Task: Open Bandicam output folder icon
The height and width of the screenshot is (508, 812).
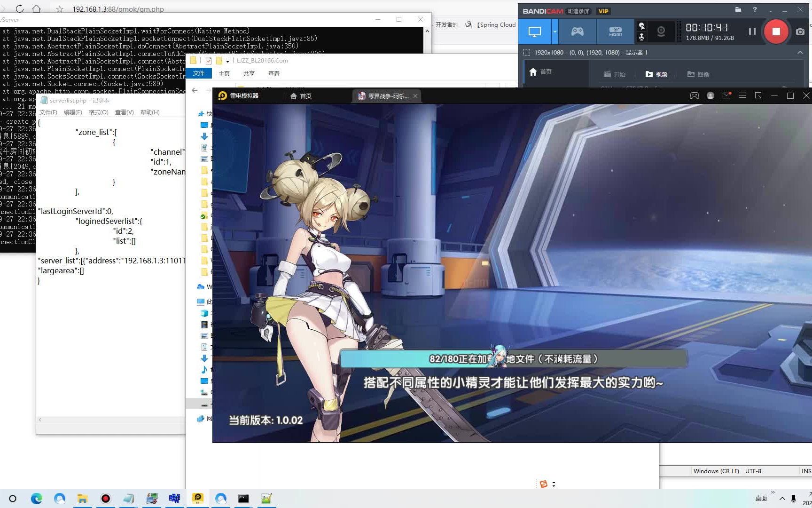Action: click(x=738, y=9)
